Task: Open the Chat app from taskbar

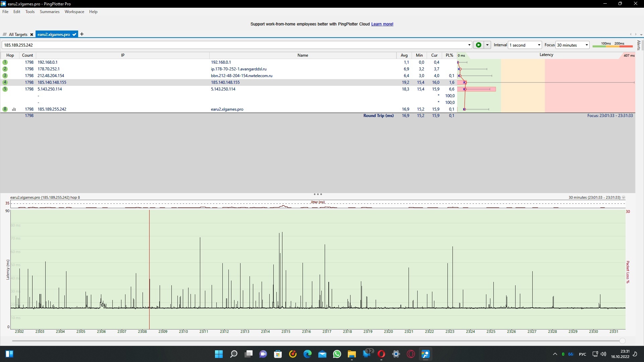Action: [263, 354]
